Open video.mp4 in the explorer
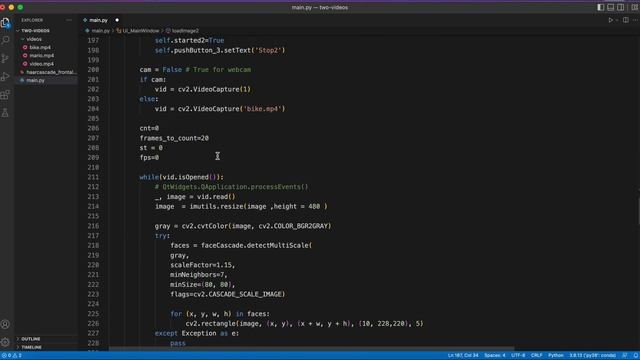 (x=41, y=64)
